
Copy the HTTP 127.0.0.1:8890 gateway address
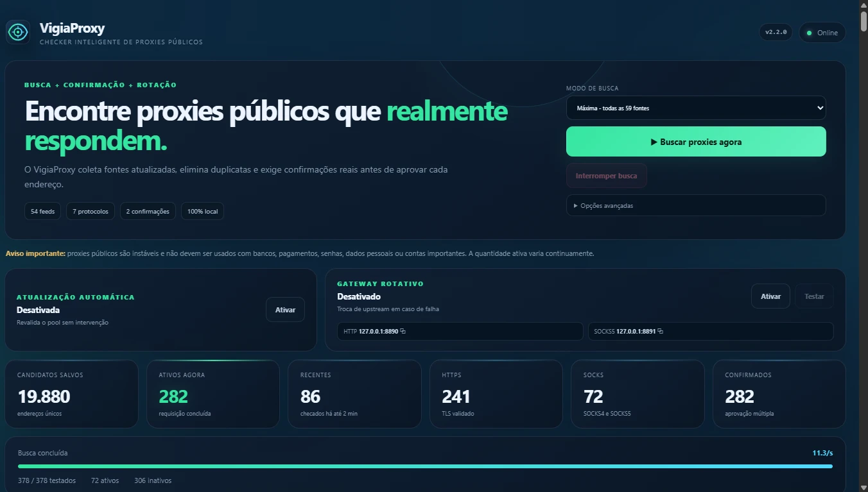click(x=403, y=332)
